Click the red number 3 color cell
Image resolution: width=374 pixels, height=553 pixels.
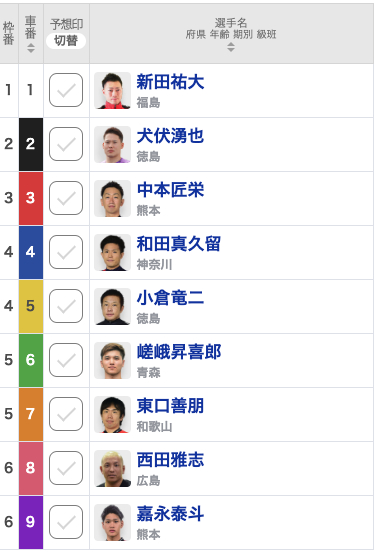(31, 198)
